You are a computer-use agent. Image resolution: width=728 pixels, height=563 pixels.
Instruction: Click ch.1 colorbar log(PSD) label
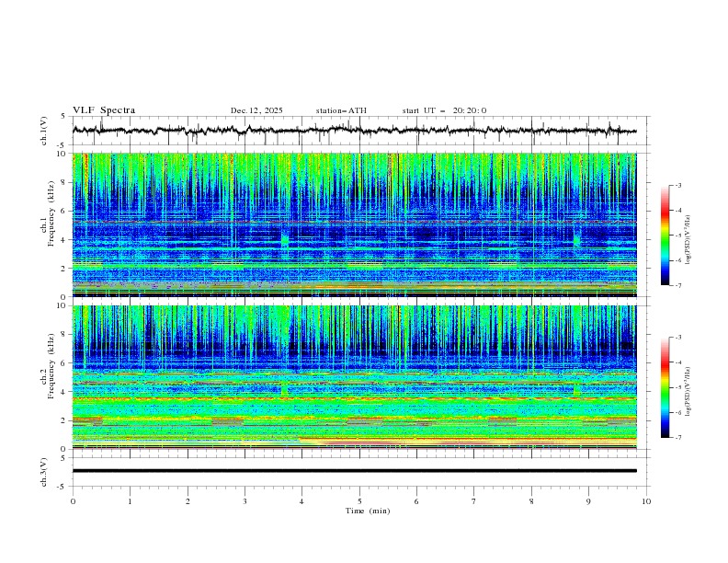click(688, 240)
